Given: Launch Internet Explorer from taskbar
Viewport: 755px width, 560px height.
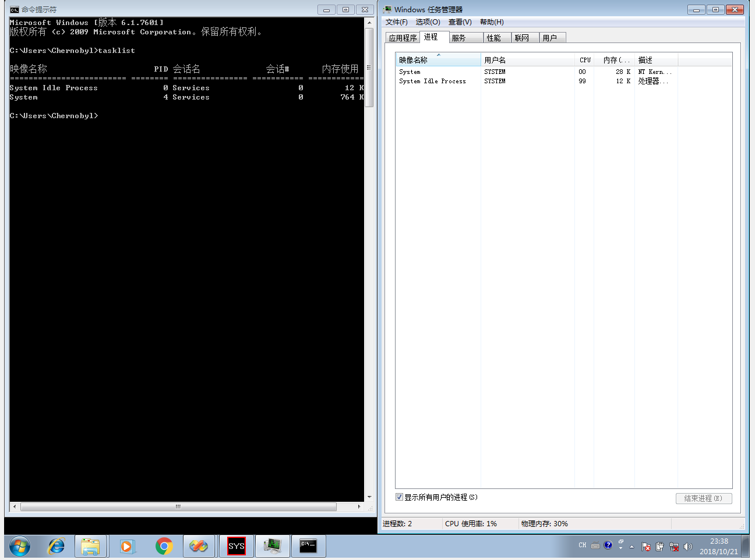Looking at the screenshot, I should [56, 546].
